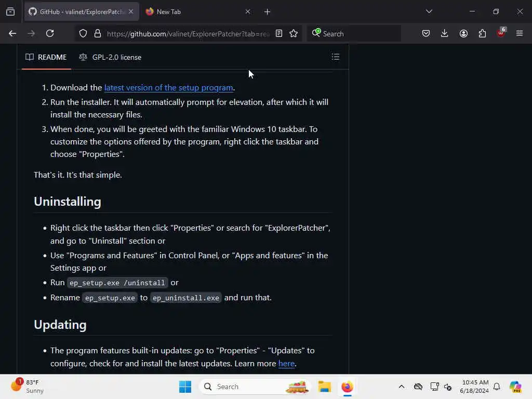Click the "ep_setup.exe /uninstall" code text
Screen dimensions: 532x399
[x=117, y=283]
